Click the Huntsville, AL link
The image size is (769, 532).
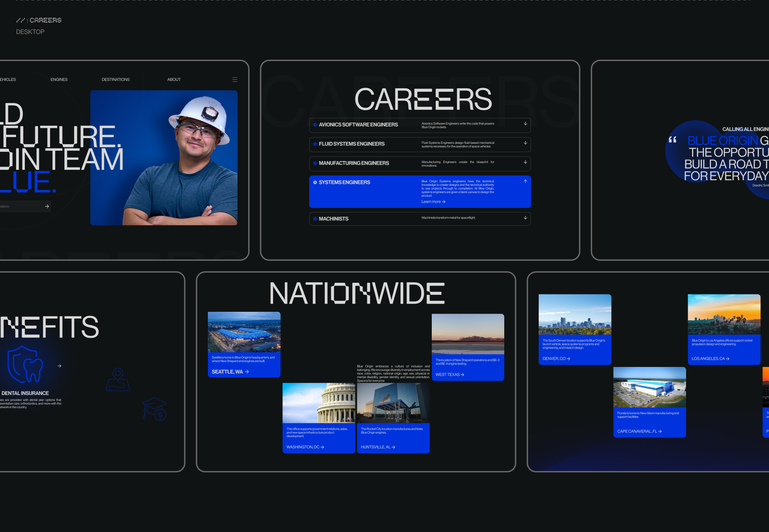click(x=378, y=447)
